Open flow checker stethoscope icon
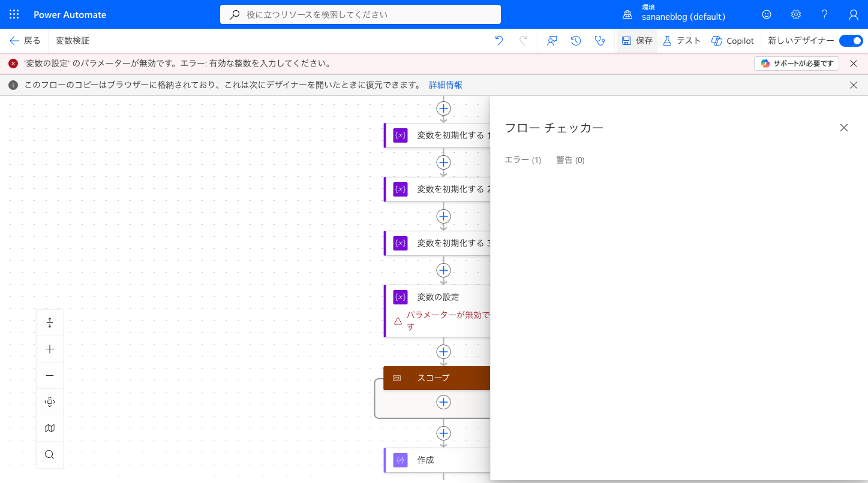 tap(600, 41)
